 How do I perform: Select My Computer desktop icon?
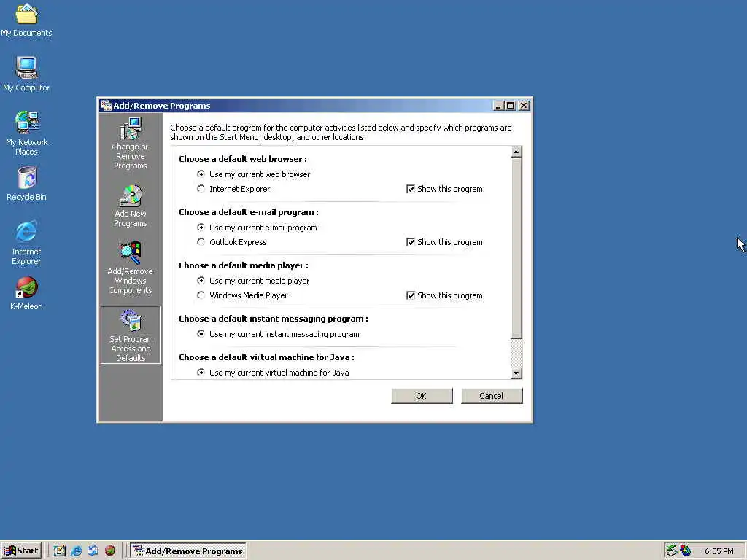tap(26, 74)
